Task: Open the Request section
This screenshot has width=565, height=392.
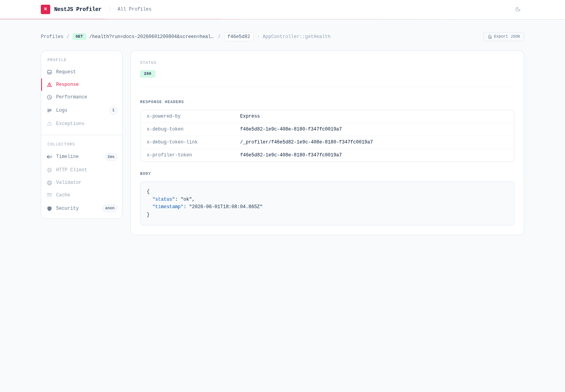Action: click(82, 72)
